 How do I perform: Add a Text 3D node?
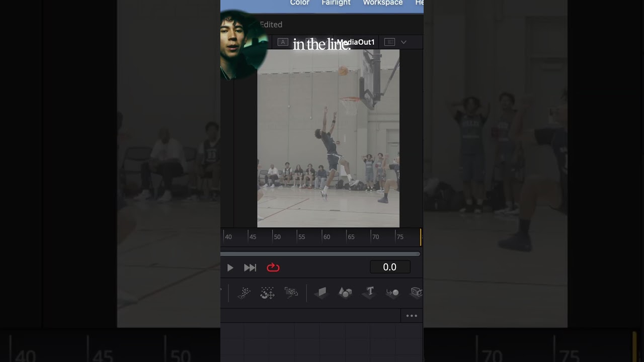pyautogui.click(x=370, y=292)
